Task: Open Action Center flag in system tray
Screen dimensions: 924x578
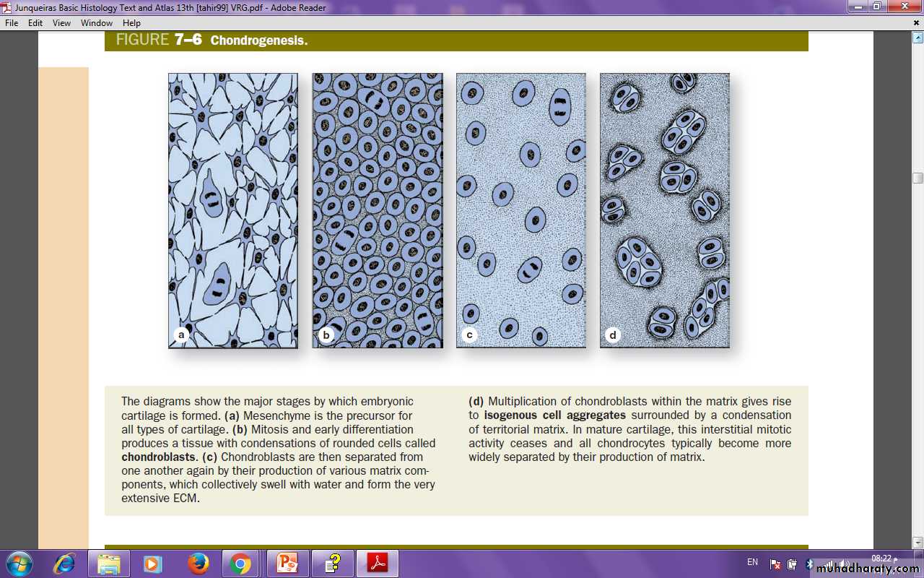Action: 776,564
